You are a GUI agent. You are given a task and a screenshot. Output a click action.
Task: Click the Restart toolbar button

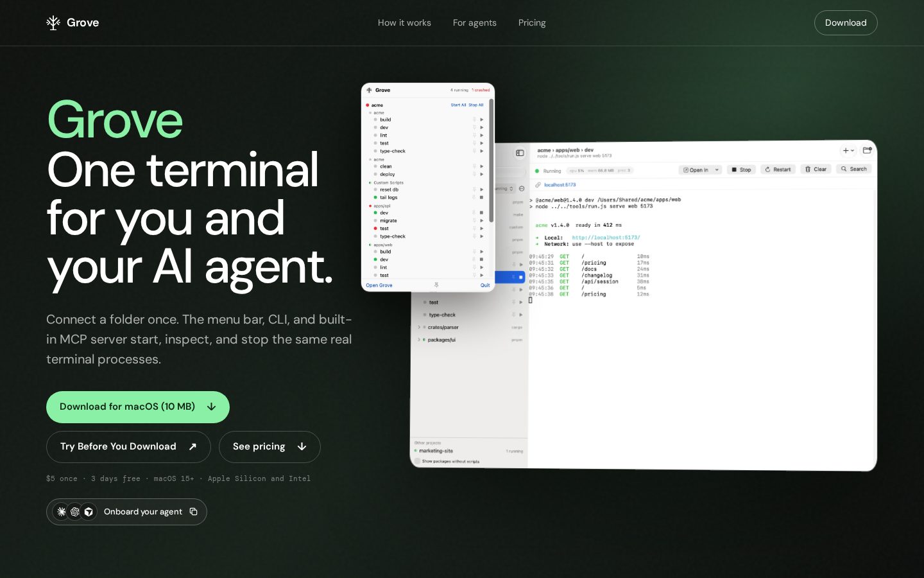[778, 170]
